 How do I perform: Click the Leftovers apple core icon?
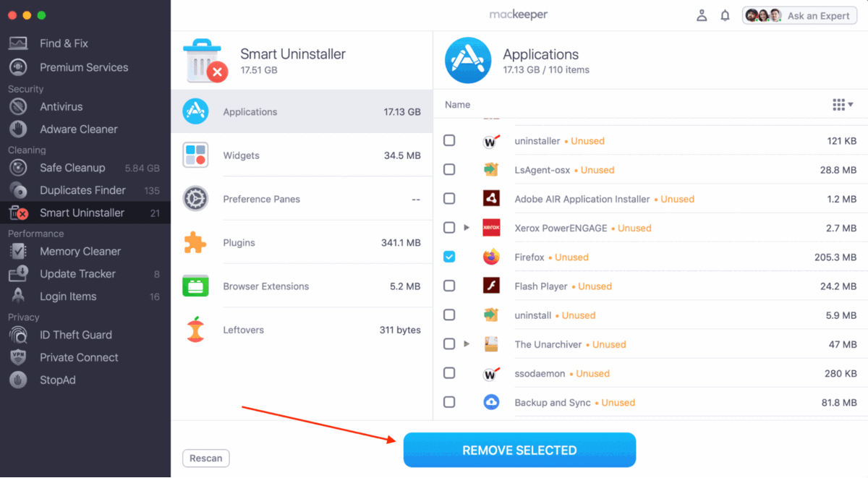(195, 330)
